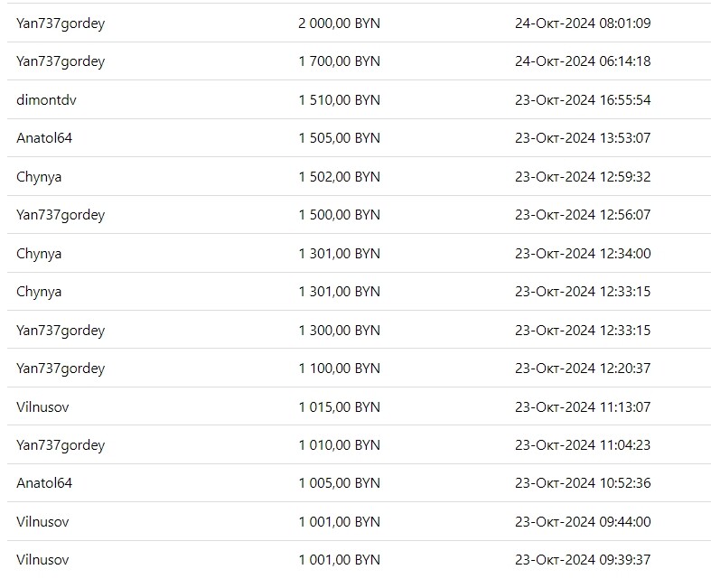Image resolution: width=711 pixels, height=588 pixels.
Task: Select the 1 502,00 BYN amount
Action: (x=339, y=176)
